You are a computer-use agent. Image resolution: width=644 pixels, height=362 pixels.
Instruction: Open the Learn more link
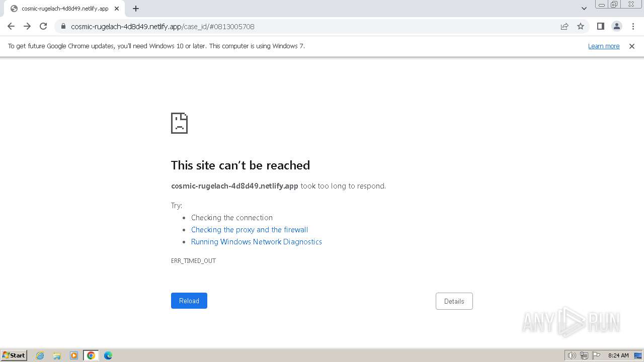pos(604,46)
